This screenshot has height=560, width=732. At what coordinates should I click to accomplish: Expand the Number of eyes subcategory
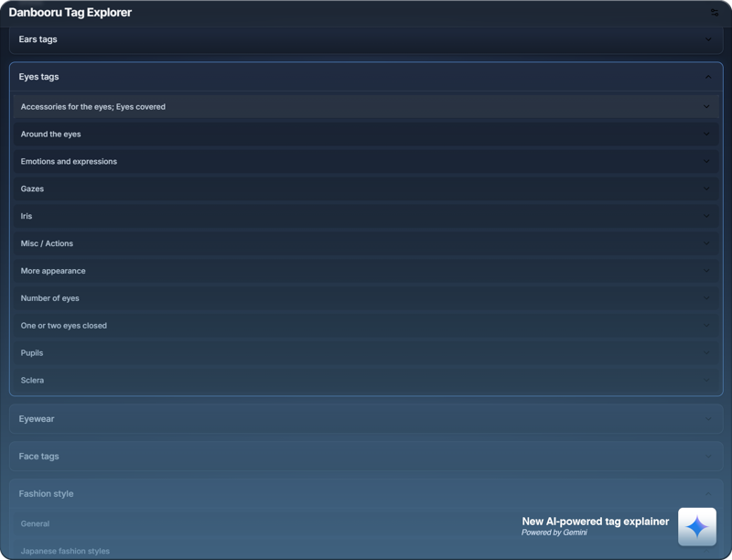pos(366,298)
